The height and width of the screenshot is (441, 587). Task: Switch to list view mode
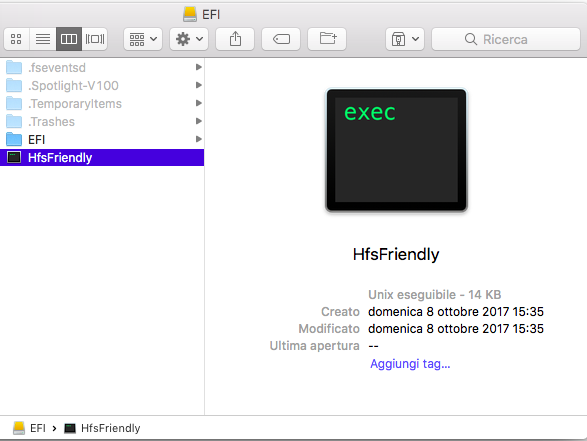point(43,39)
